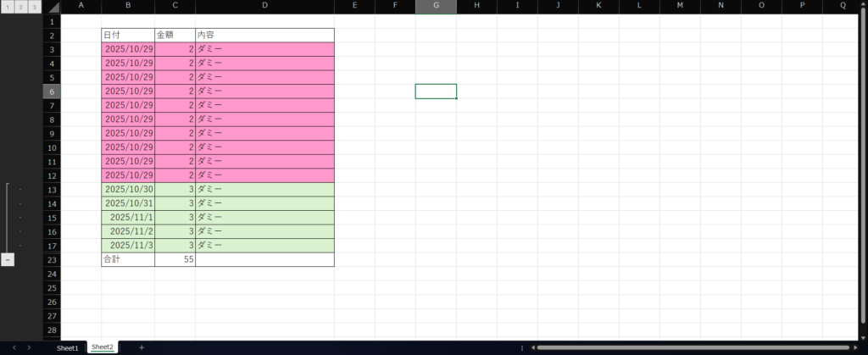
Task: Click the tab bar resize handle dots
Action: [x=521, y=347]
